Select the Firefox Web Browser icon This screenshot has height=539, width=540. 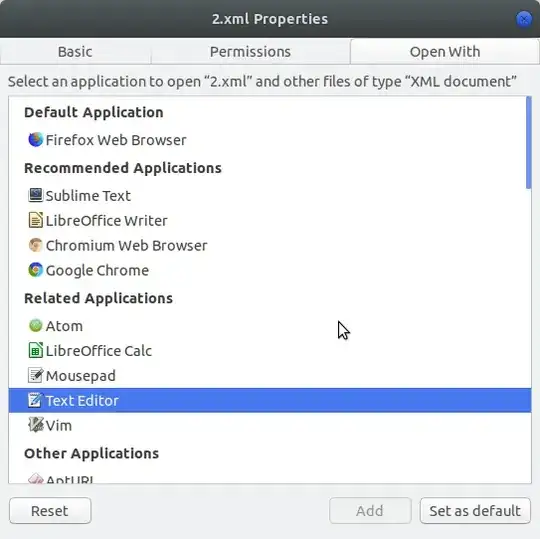click(x=35, y=140)
